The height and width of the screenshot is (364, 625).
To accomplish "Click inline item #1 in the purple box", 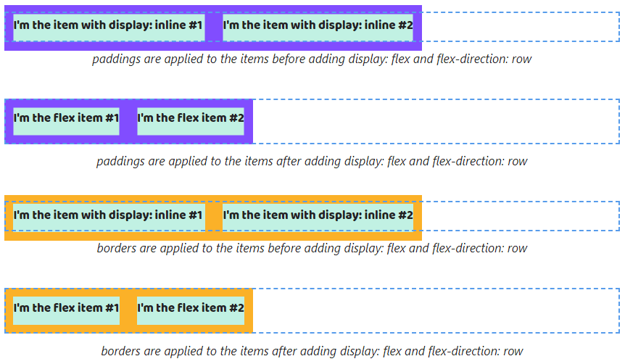I will pos(109,26).
